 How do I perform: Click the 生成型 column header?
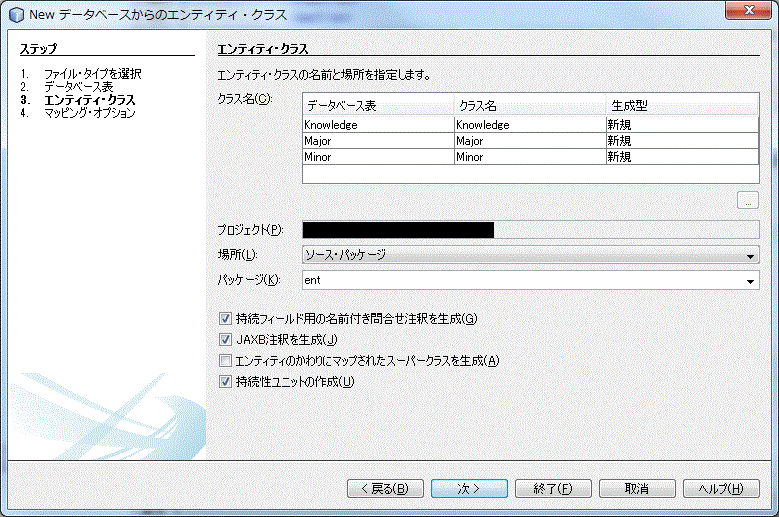pyautogui.click(x=682, y=105)
